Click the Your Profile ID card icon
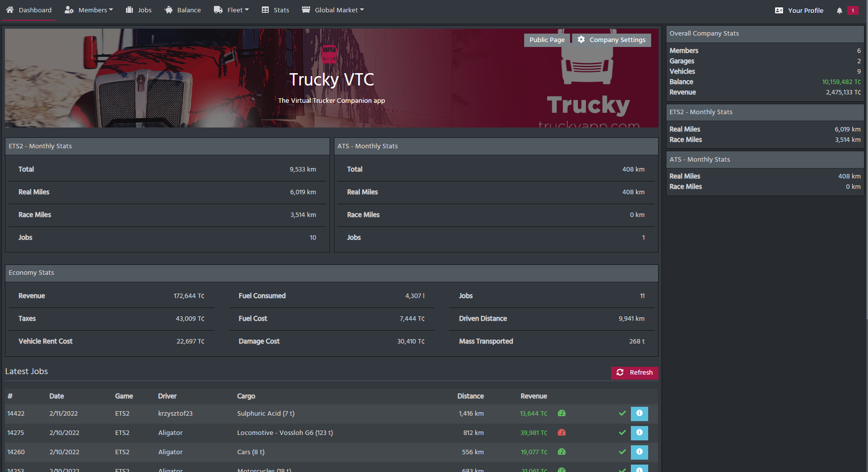This screenshot has height=472, width=868. (x=779, y=10)
